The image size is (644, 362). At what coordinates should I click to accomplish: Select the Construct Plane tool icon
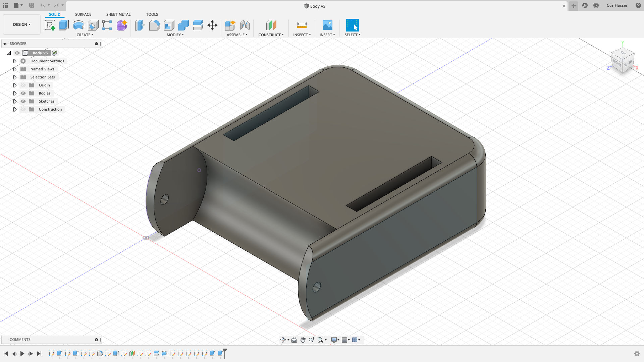tap(271, 25)
